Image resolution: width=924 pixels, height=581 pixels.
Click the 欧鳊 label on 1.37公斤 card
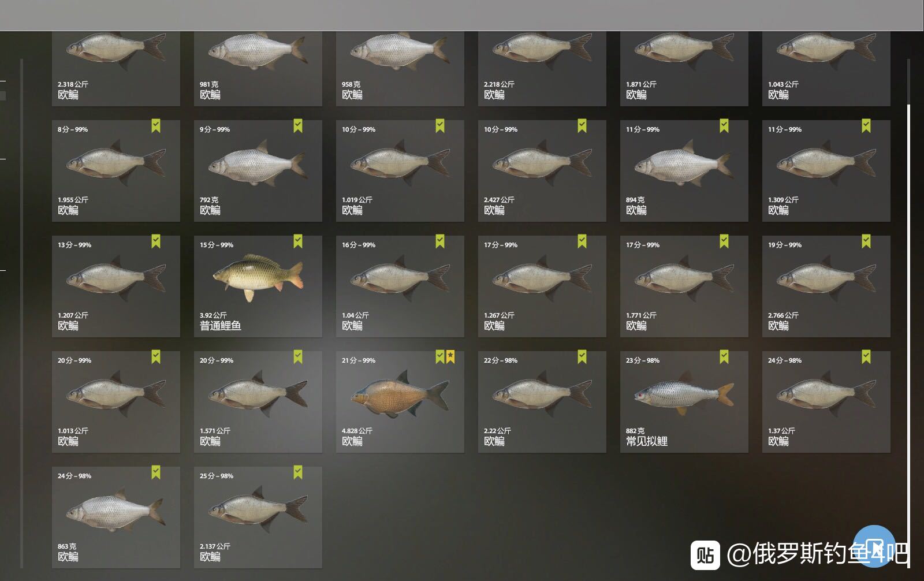(x=778, y=441)
